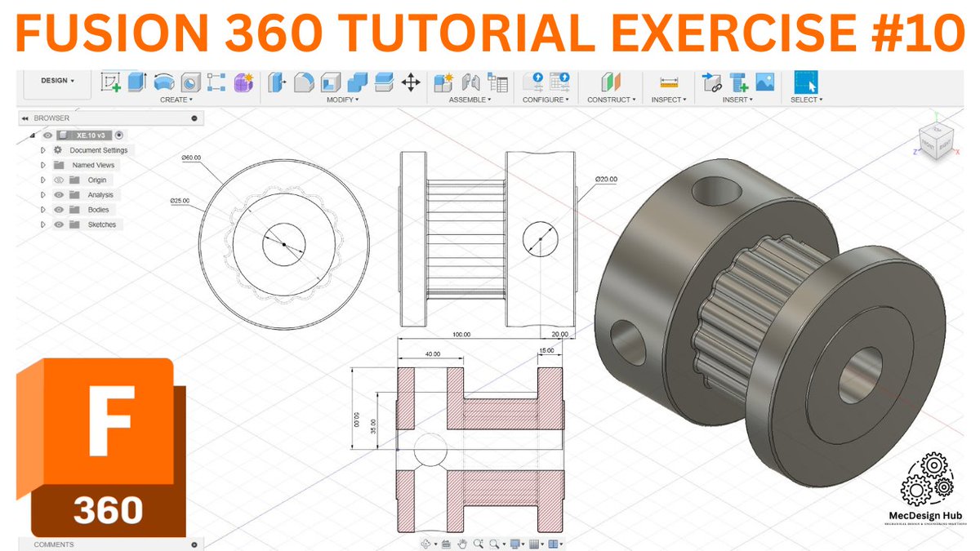Image resolution: width=980 pixels, height=551 pixels.
Task: Toggle visibility of XE.10 v3 component
Action: click(47, 136)
